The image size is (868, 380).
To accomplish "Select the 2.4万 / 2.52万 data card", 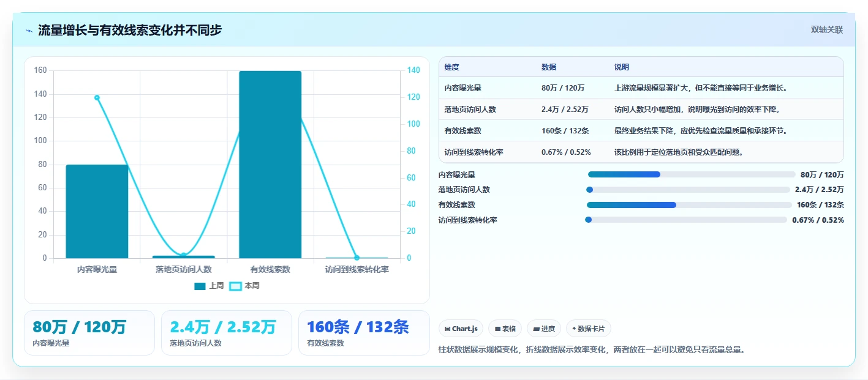I will (x=227, y=333).
